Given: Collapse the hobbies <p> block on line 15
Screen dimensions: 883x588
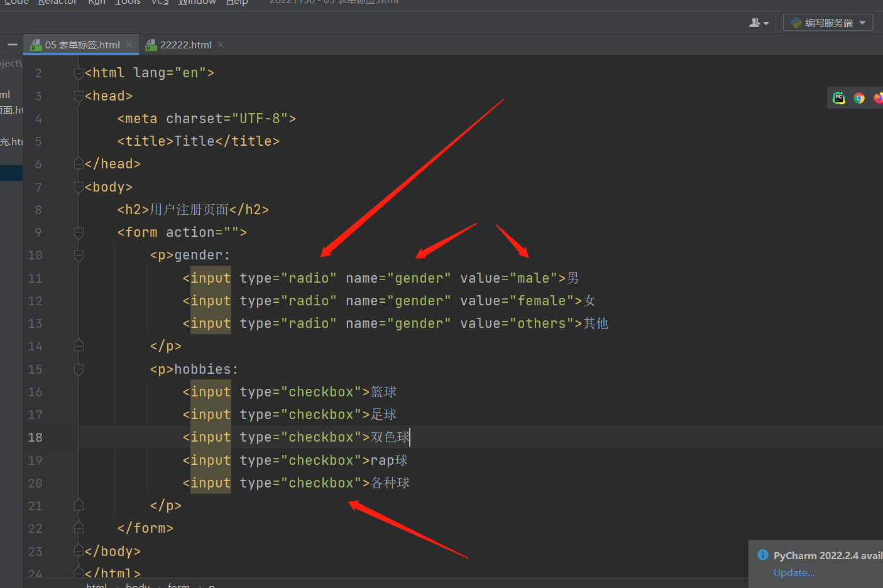Looking at the screenshot, I should pyautogui.click(x=79, y=369).
